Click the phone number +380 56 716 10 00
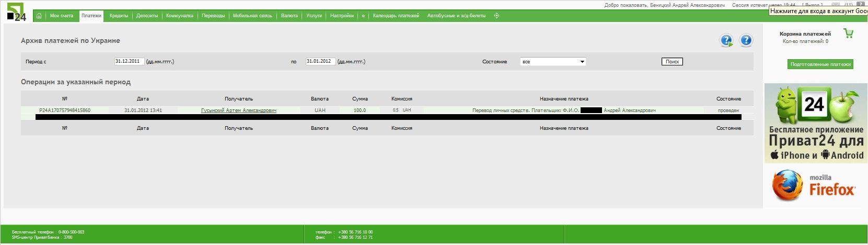 (x=355, y=232)
